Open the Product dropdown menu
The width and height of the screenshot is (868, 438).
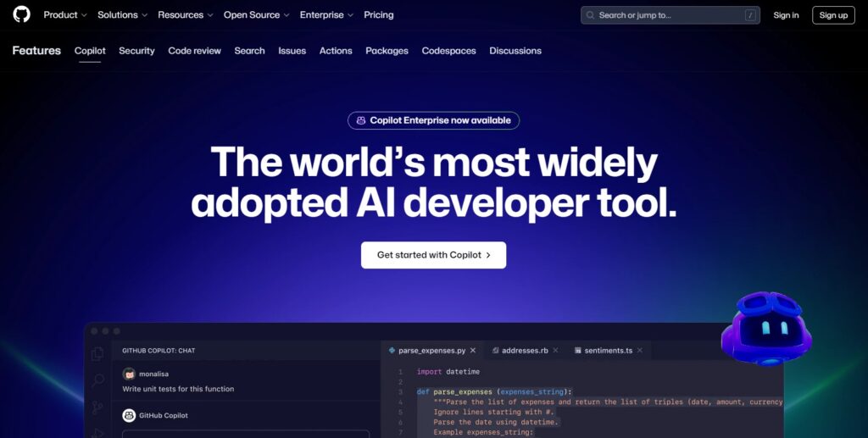(64, 15)
